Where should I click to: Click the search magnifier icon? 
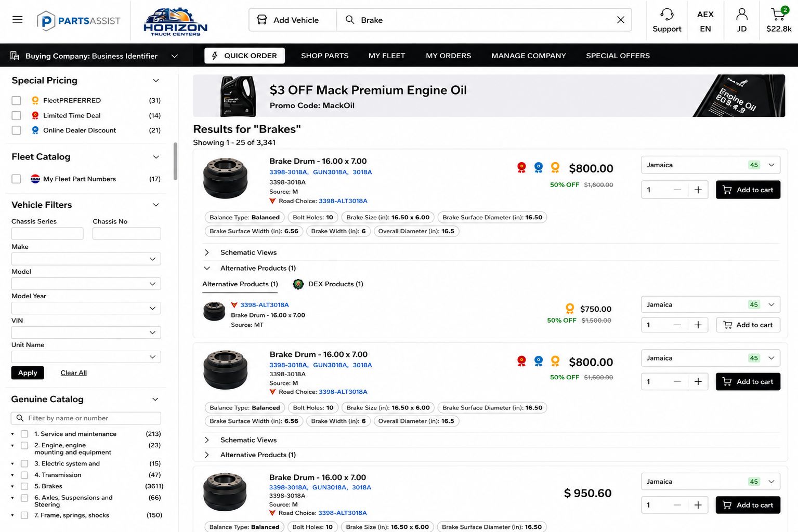[350, 20]
